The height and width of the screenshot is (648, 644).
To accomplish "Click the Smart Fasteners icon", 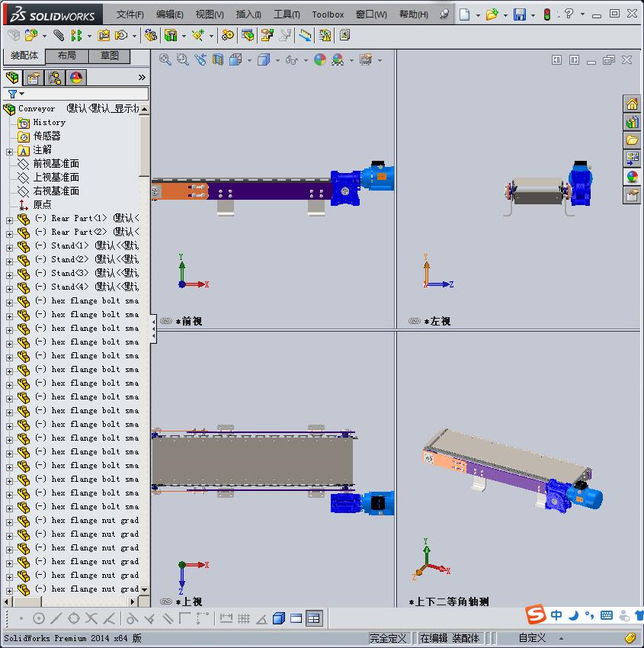I will [104, 36].
